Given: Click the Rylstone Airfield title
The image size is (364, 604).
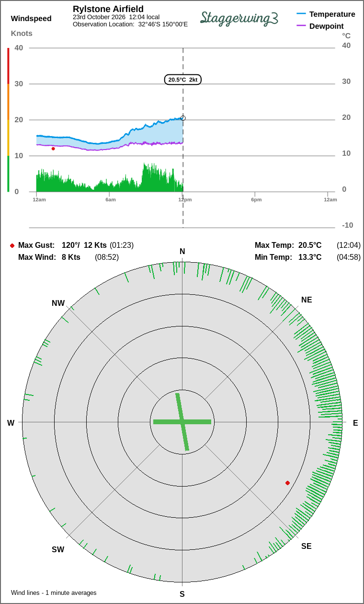Looking at the screenshot, I should coord(108,9).
